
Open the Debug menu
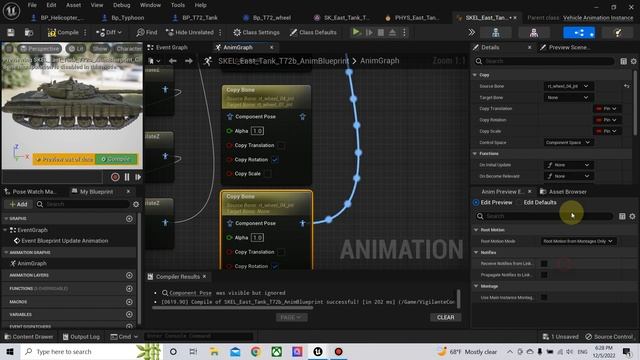(121, 5)
